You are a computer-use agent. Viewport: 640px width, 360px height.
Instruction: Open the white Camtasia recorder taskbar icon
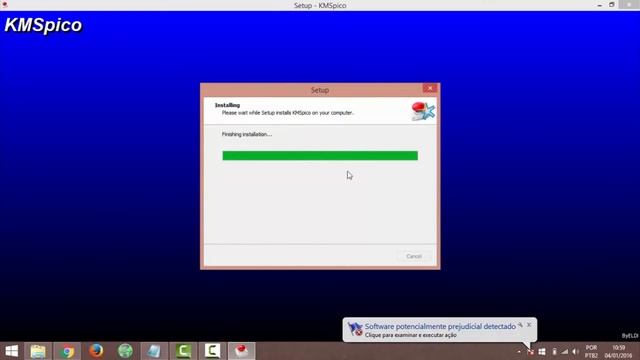(x=212, y=351)
